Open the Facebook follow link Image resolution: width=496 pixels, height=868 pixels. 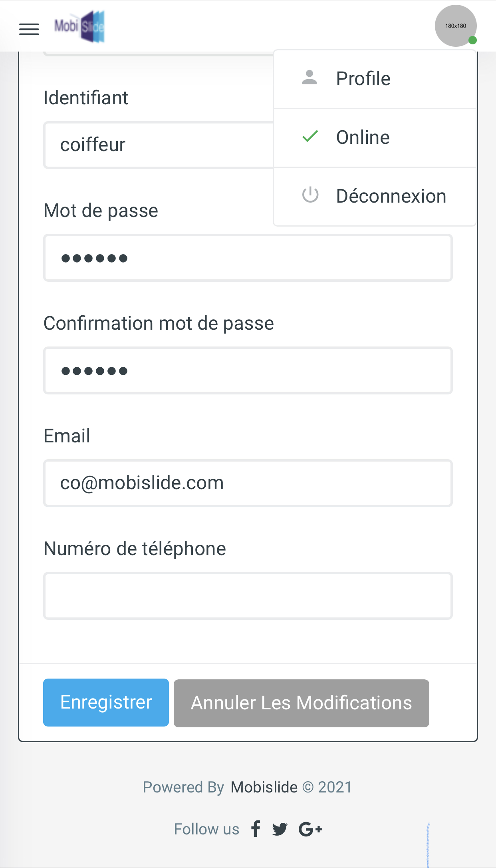pos(256,829)
